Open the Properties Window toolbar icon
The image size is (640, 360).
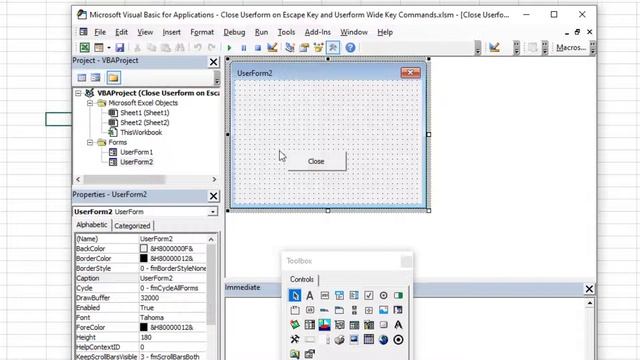[x=304, y=48]
